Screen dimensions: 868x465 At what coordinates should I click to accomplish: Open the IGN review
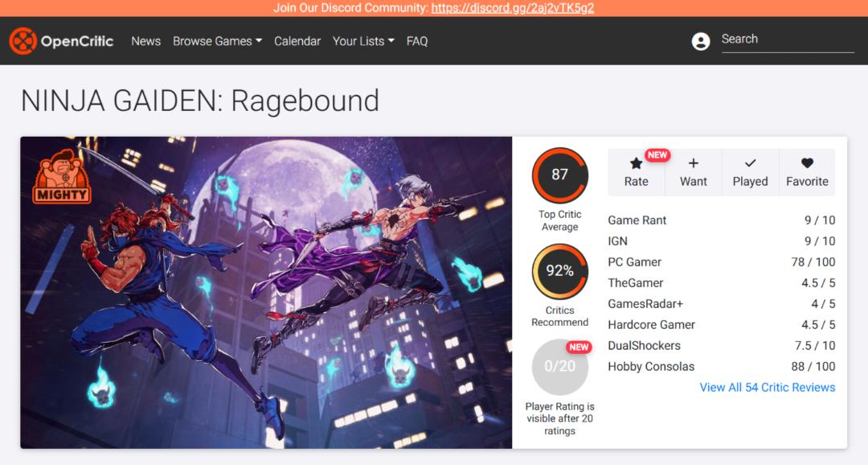(618, 241)
